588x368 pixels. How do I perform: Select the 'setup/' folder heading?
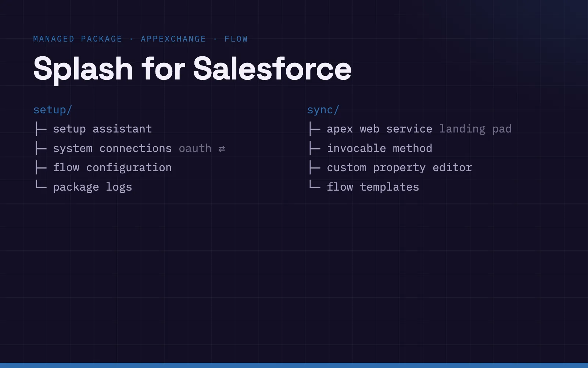coord(53,110)
